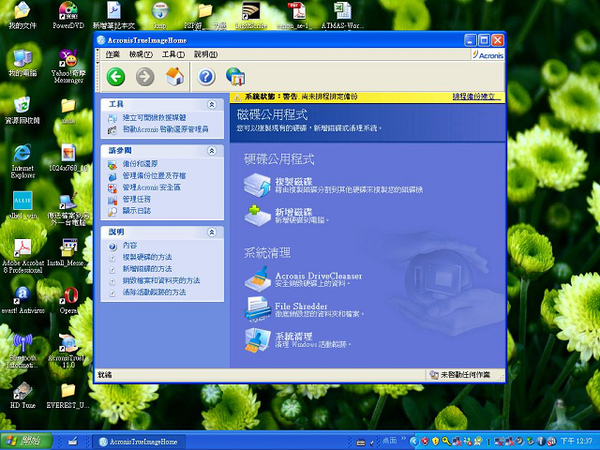Open the 工具(T) menu
The image size is (600, 450).
tap(173, 54)
